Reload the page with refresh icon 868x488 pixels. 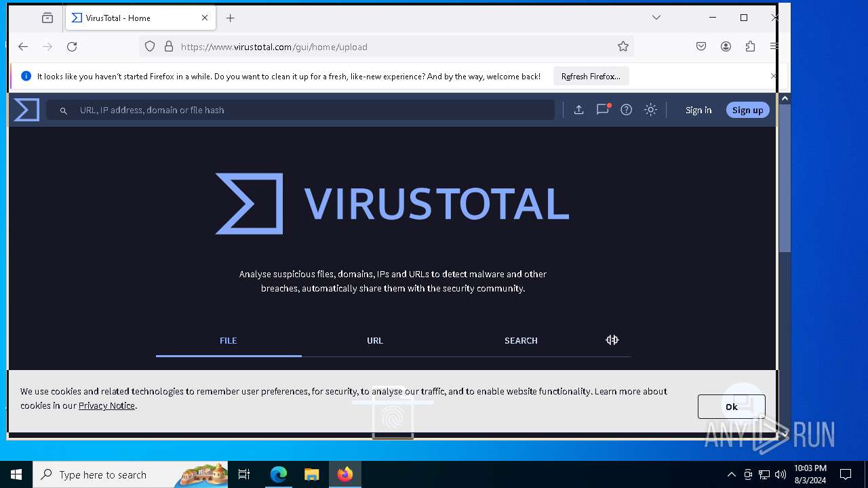(72, 47)
